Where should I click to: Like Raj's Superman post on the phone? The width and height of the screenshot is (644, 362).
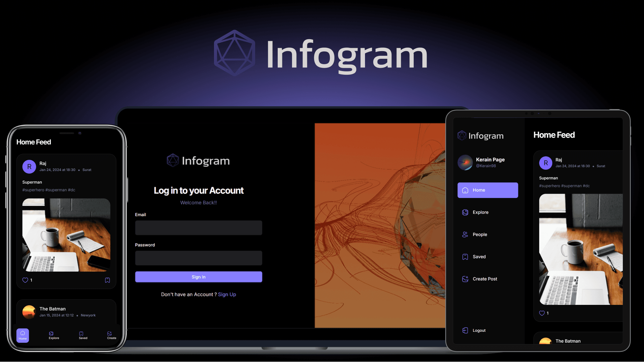[25, 280]
